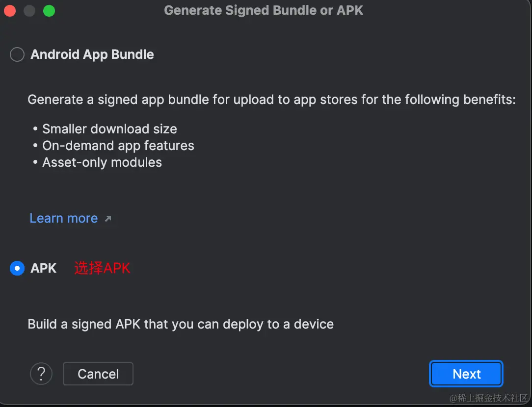
Task: Click the signed APK description text
Action: pos(181,324)
